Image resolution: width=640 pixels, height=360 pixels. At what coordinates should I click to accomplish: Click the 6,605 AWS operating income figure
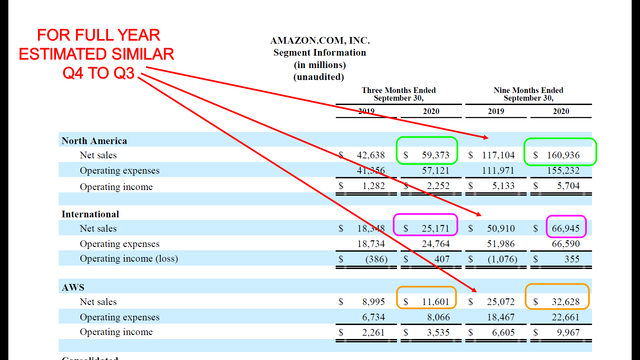coord(503,333)
